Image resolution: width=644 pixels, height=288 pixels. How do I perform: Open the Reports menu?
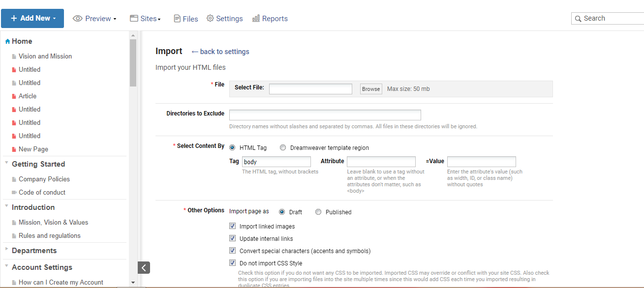(270, 18)
